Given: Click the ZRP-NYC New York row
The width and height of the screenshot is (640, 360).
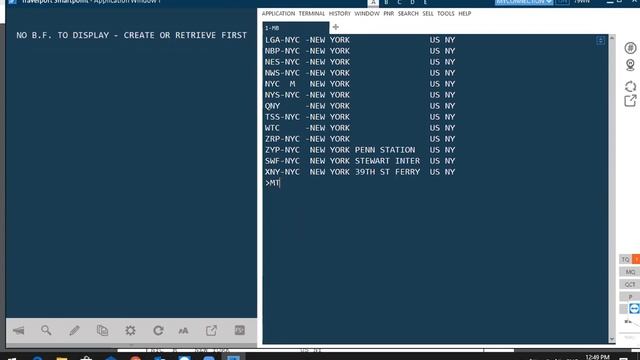Looking at the screenshot, I should point(360,139).
